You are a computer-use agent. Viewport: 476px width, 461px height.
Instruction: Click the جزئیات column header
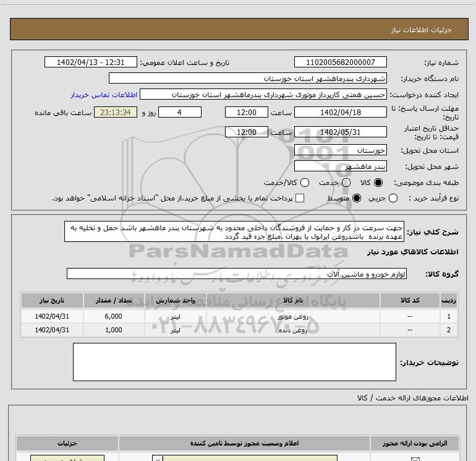tap(67, 444)
